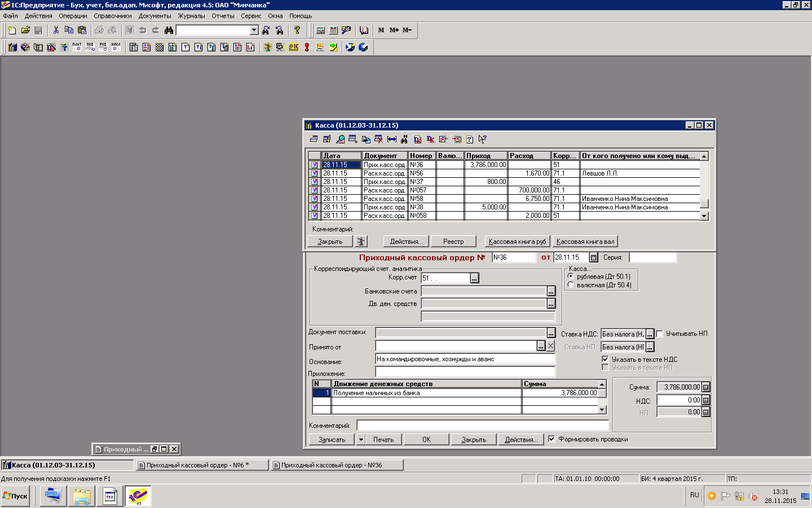Click Кассовая книга вал button

tap(585, 242)
